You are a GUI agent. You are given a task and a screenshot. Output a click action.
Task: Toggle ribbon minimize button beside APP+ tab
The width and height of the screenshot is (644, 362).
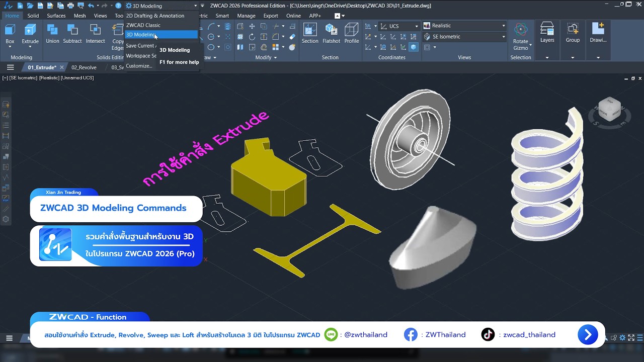(x=337, y=16)
